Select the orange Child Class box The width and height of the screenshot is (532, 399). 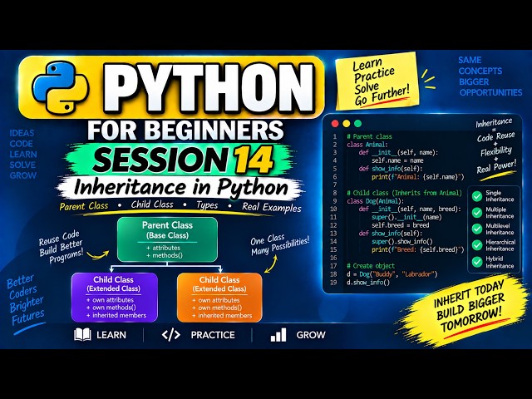tap(219, 298)
